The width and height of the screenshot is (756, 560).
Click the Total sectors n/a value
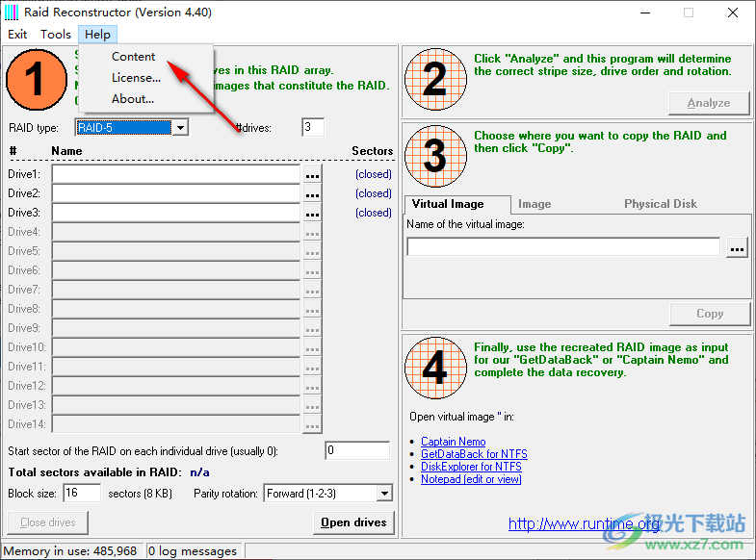click(199, 472)
